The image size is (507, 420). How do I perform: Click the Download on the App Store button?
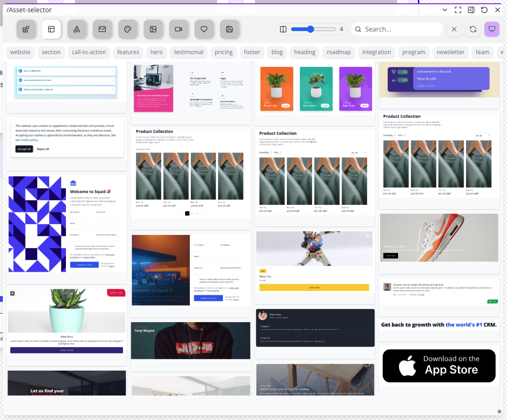tap(439, 366)
